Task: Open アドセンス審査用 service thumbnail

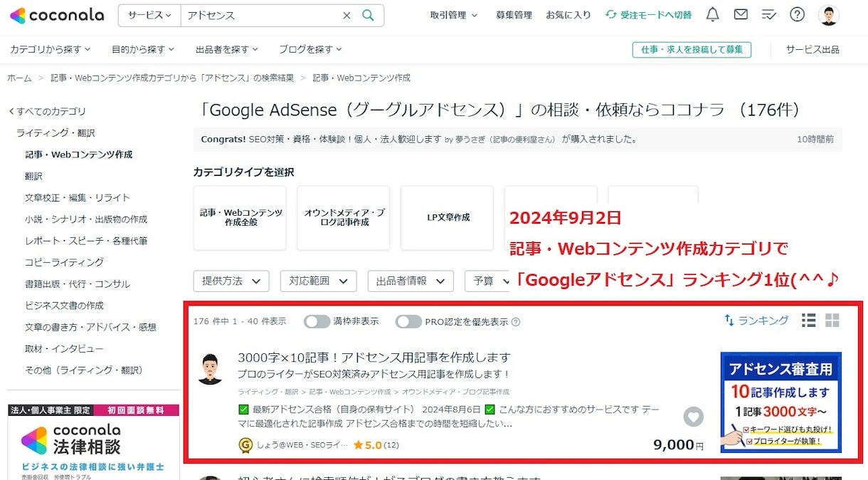Action: point(781,402)
